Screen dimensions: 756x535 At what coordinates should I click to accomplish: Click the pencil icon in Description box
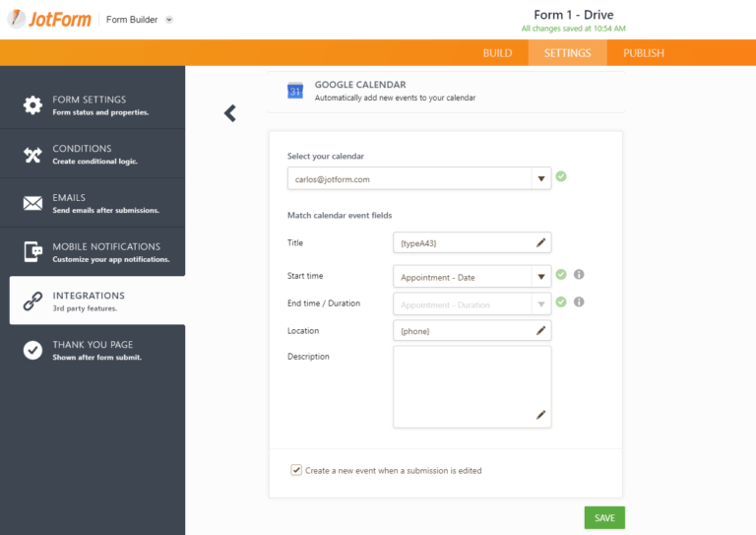tap(540, 415)
